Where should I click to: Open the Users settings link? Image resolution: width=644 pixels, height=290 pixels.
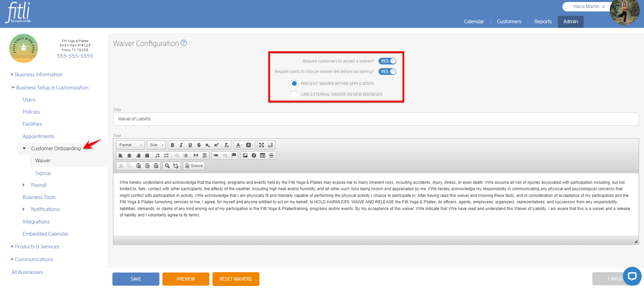pos(29,100)
